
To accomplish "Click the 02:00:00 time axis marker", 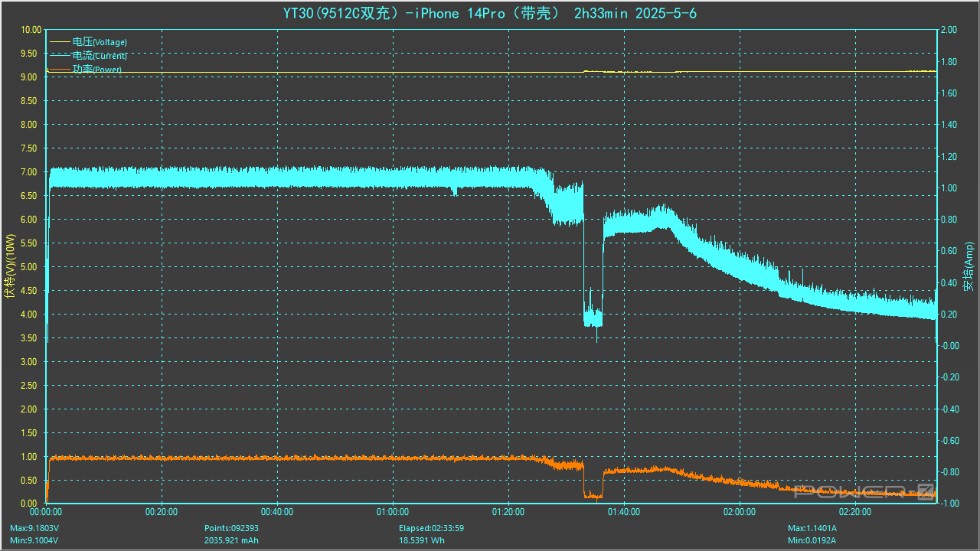I will click(740, 512).
